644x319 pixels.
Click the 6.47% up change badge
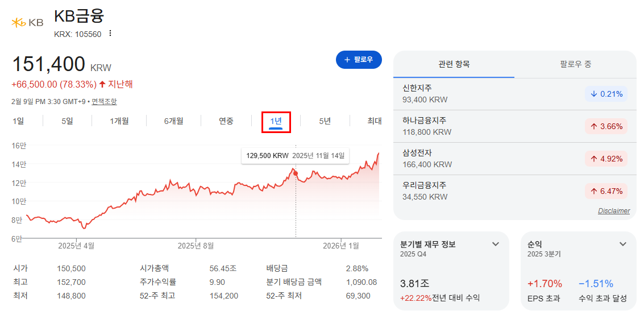tap(606, 191)
